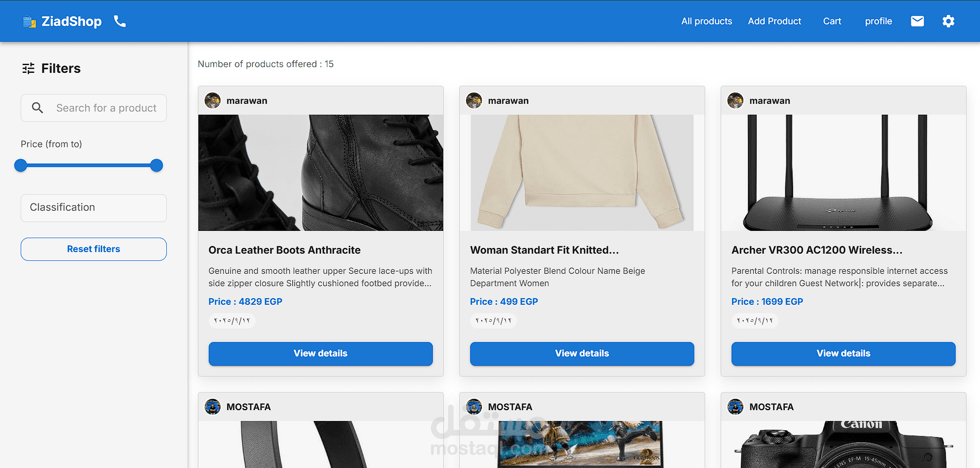980x468 pixels.
Task: Click the Canon camera product image
Action: point(844,444)
